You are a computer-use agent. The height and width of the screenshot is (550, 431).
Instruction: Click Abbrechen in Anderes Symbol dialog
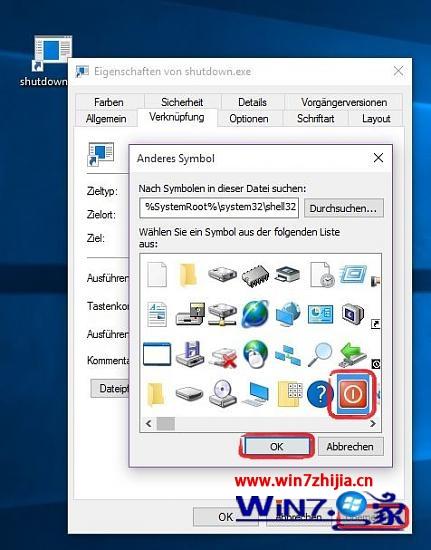pos(350,447)
